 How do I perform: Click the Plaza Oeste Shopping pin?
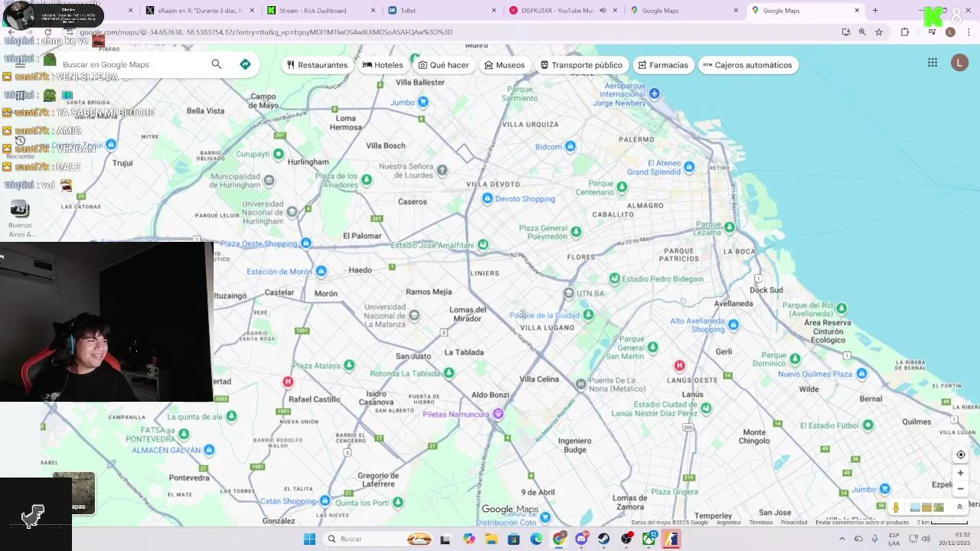pos(305,243)
